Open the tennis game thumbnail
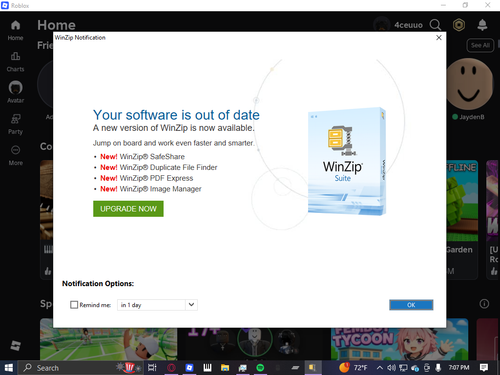Image resolution: width=500 pixels, height=375 pixels. click(x=109, y=339)
